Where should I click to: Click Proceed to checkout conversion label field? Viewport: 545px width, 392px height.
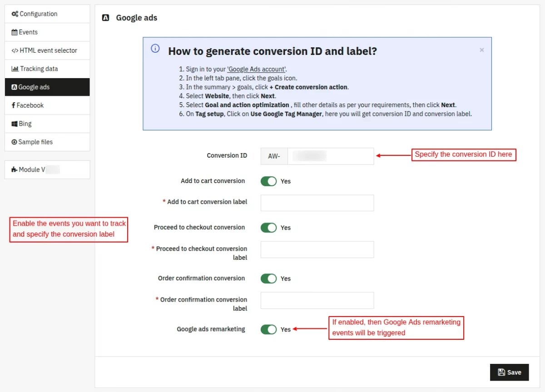[x=317, y=249]
